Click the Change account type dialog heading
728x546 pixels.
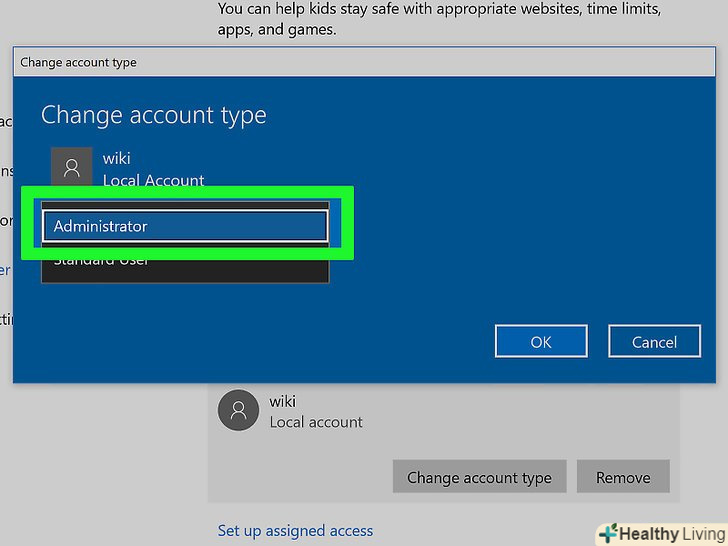(153, 115)
